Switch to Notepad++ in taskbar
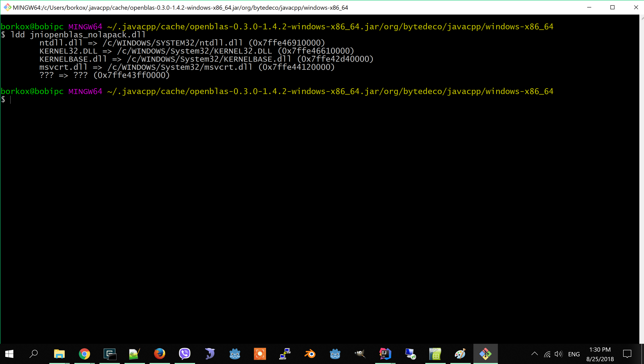 (x=134, y=354)
